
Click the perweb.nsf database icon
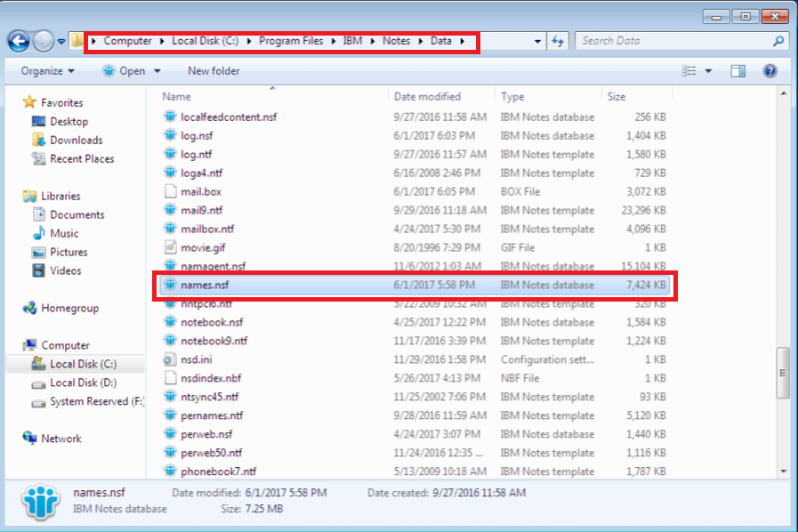coord(170,433)
